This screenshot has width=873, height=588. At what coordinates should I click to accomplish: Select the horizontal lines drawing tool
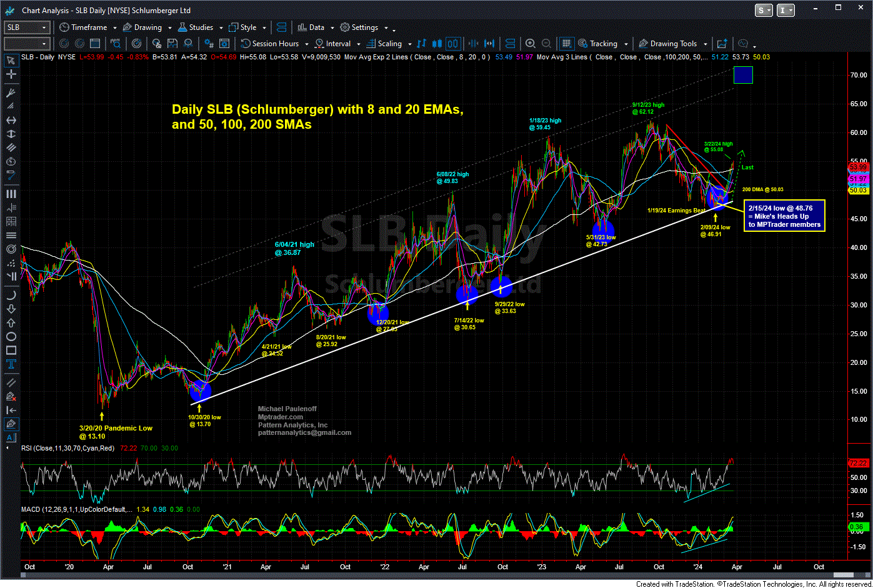[x=11, y=236]
